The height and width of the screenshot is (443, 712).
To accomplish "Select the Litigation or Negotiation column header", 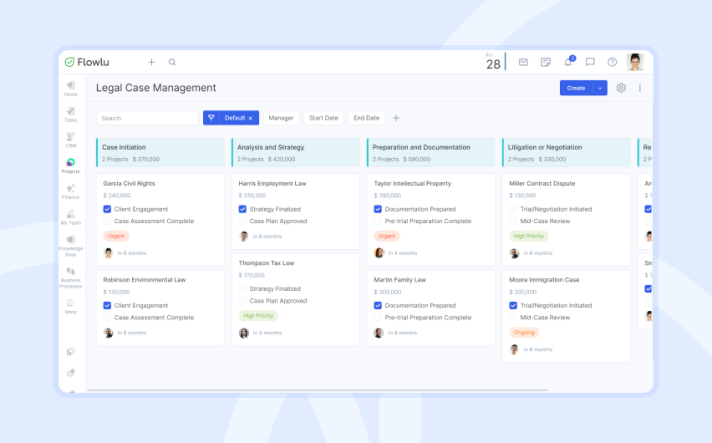I will 566,153.
